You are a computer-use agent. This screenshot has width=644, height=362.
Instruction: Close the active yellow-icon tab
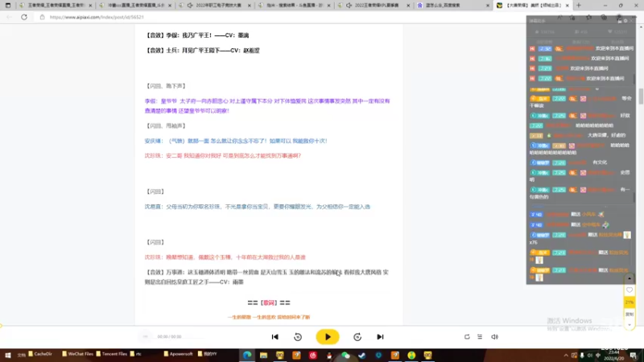568,6
